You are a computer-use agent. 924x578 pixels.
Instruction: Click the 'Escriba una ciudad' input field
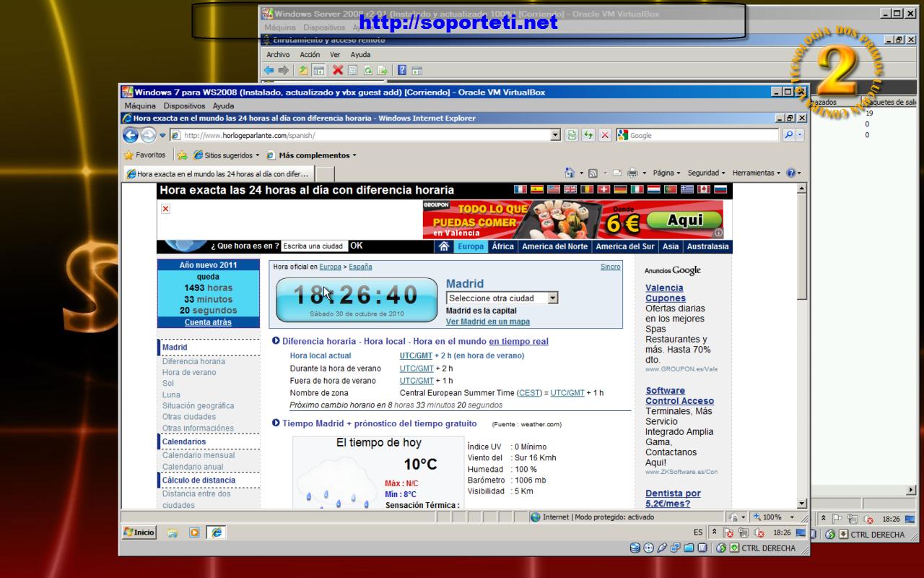(314, 246)
